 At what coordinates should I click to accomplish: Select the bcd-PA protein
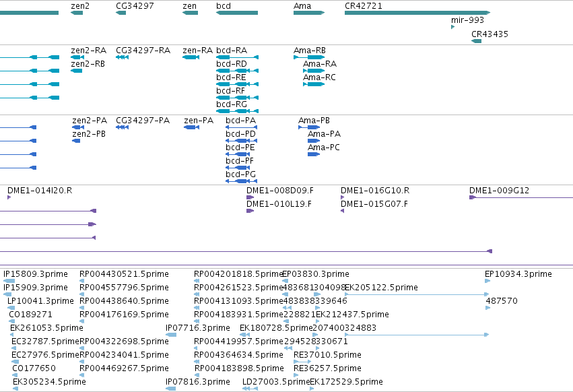[242, 127]
